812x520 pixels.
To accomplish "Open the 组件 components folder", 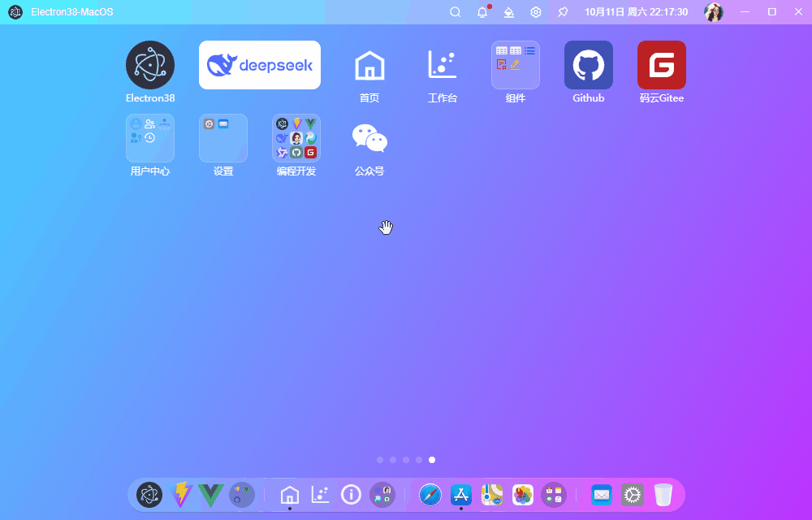I will tap(516, 65).
